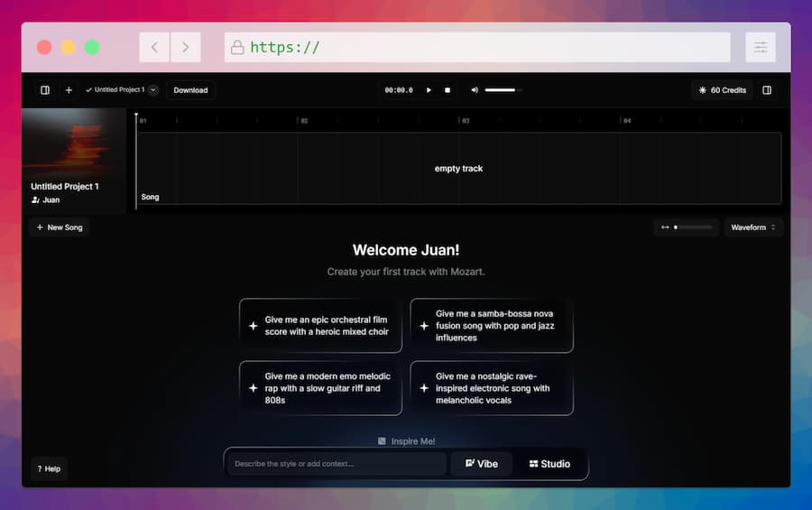The image size is (812, 510).
Task: Click the Untitled Project 1 title under cover
Action: tap(65, 186)
